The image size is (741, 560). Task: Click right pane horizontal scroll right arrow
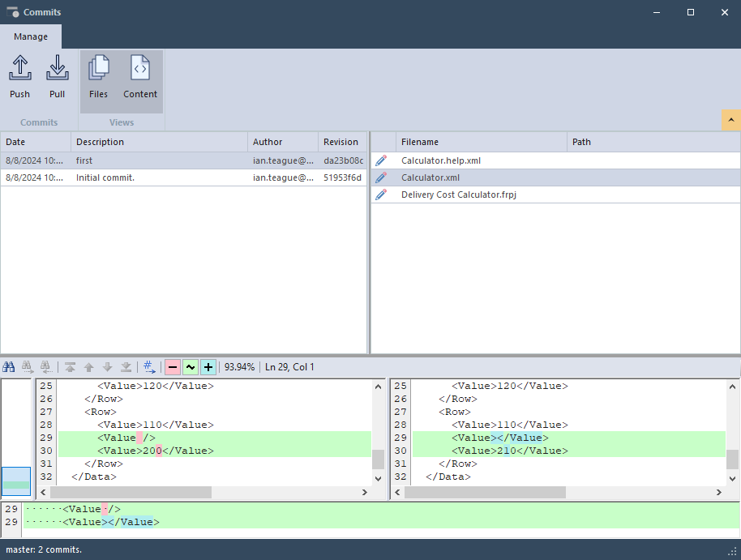tap(719, 493)
